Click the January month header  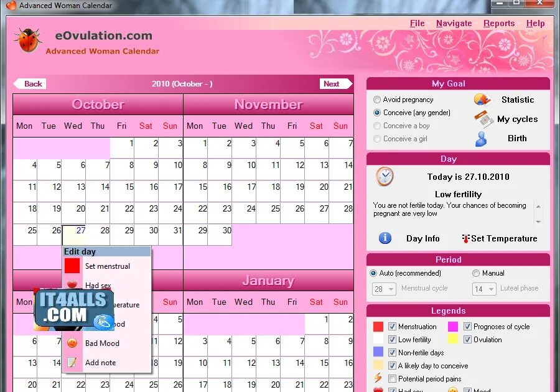pyautogui.click(x=269, y=281)
